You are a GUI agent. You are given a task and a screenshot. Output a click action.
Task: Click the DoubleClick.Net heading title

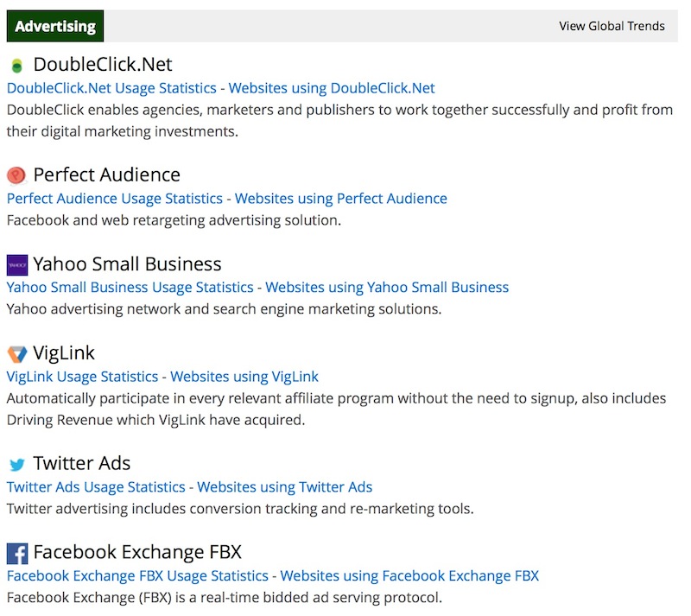pyautogui.click(x=103, y=65)
